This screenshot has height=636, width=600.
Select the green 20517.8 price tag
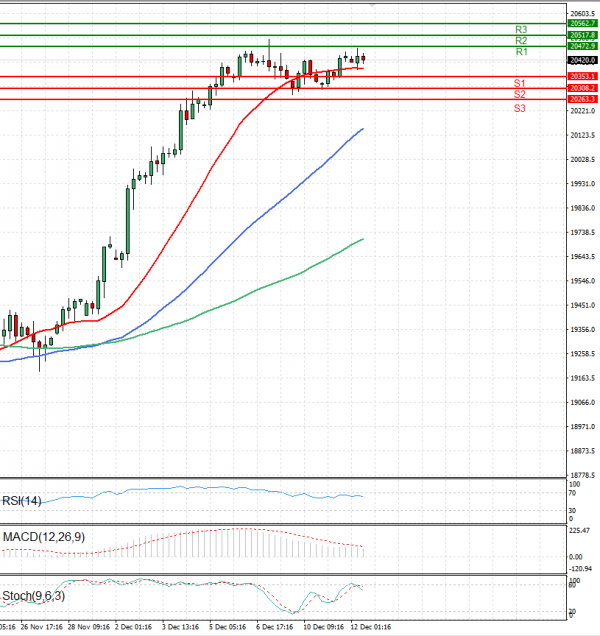click(x=583, y=35)
